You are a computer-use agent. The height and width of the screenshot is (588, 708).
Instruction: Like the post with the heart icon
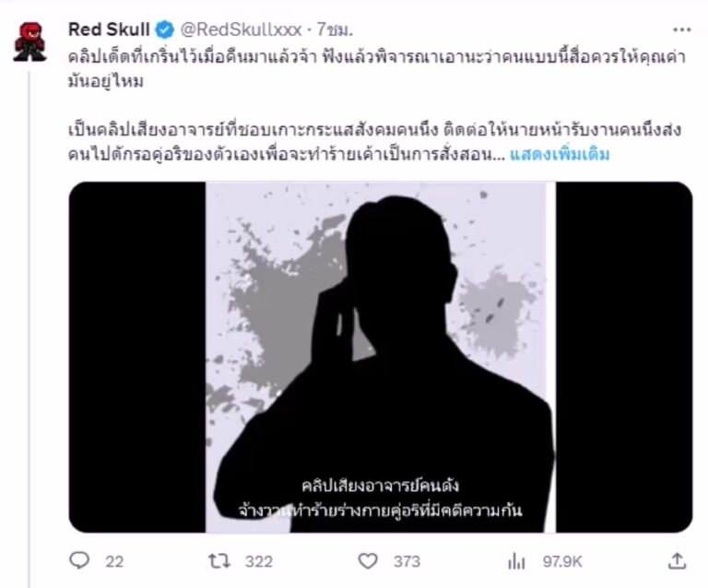pos(368,561)
